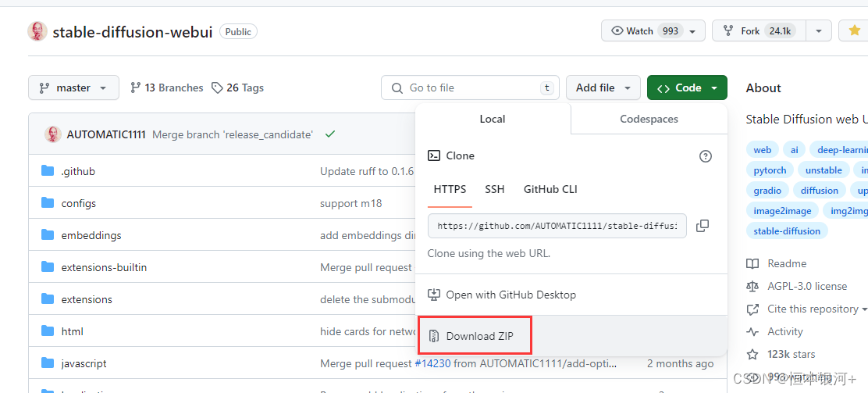Viewport: 868px width, 393px height.
Task: Open the Add file dropdown
Action: pos(603,88)
